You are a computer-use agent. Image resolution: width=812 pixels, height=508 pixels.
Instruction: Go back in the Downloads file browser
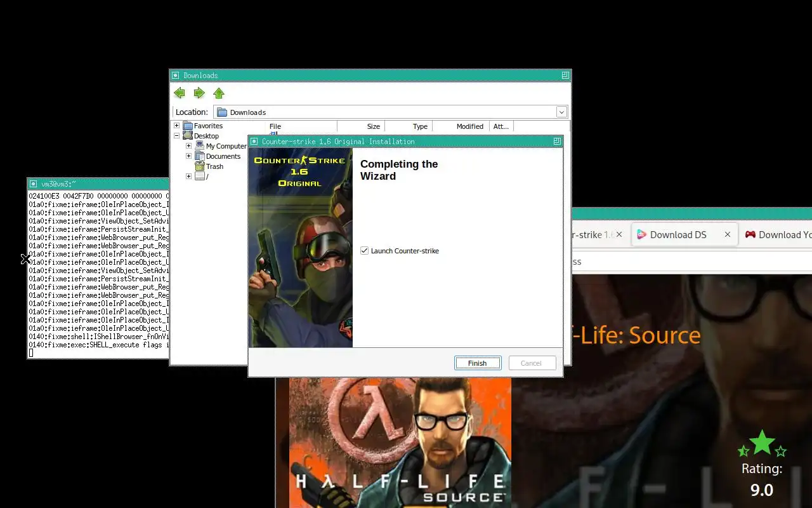point(180,93)
